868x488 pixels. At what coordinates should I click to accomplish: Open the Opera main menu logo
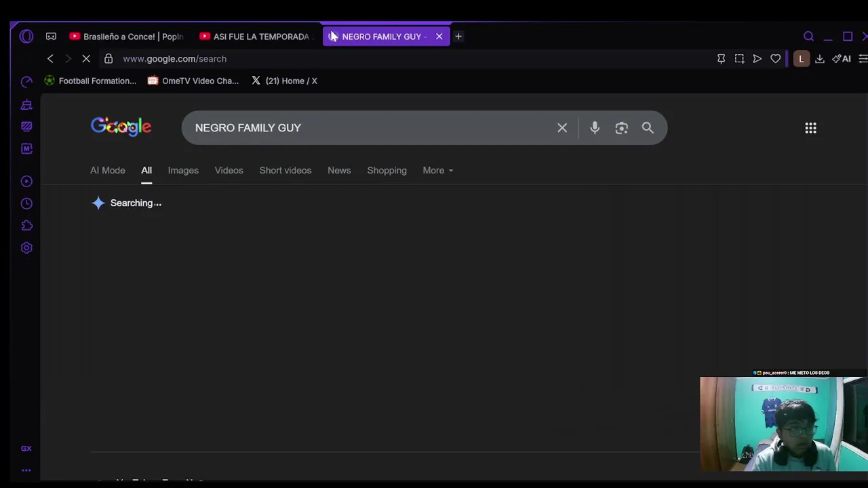coord(26,37)
